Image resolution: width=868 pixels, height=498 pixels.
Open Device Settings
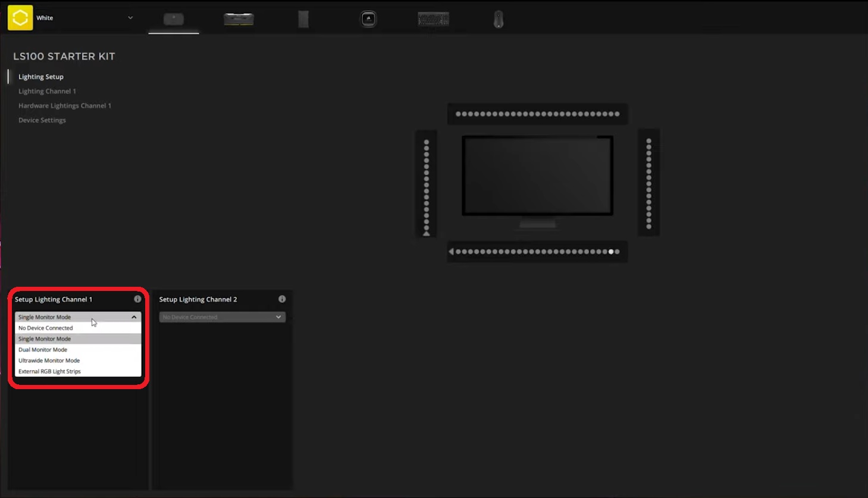point(42,120)
